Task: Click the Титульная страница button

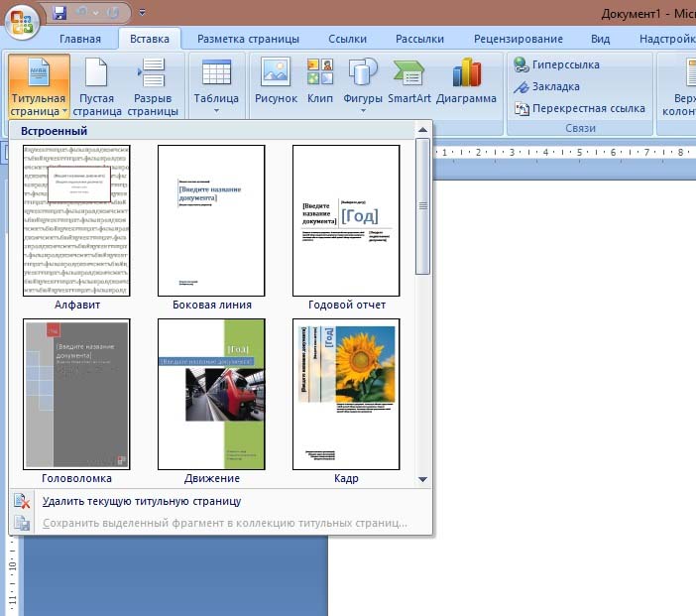Action: click(39, 86)
